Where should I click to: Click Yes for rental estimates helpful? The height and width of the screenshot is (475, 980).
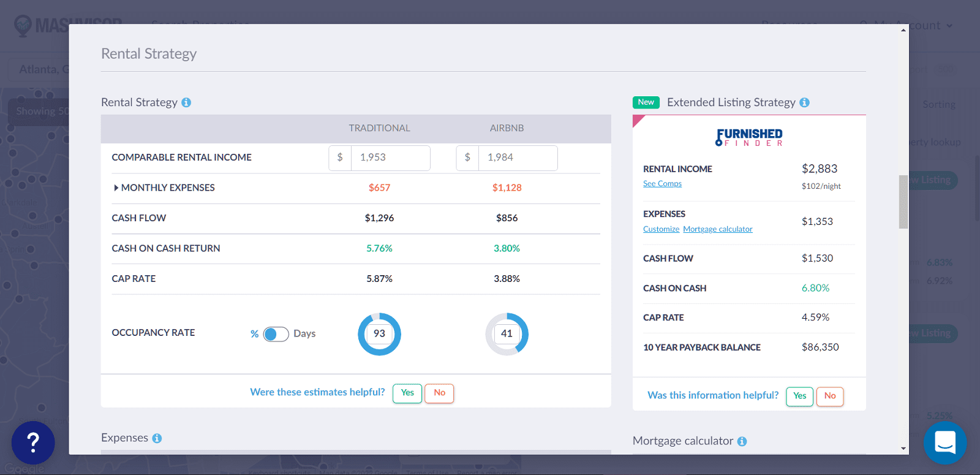point(407,393)
